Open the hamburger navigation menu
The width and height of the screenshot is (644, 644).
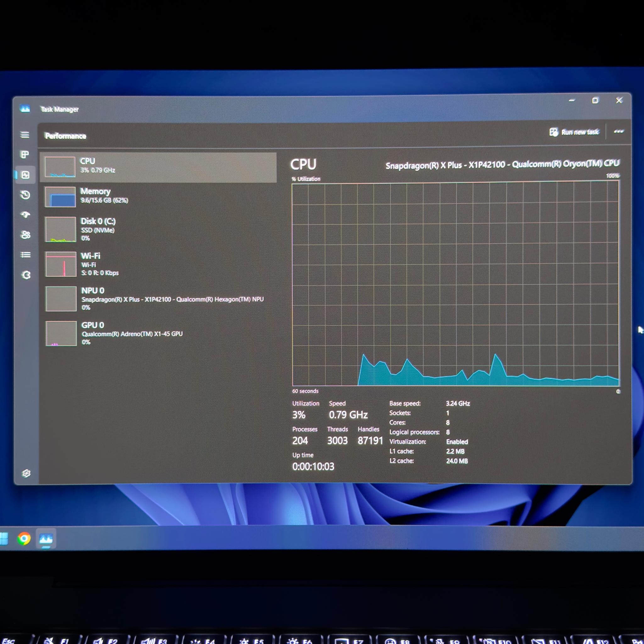[x=25, y=135]
